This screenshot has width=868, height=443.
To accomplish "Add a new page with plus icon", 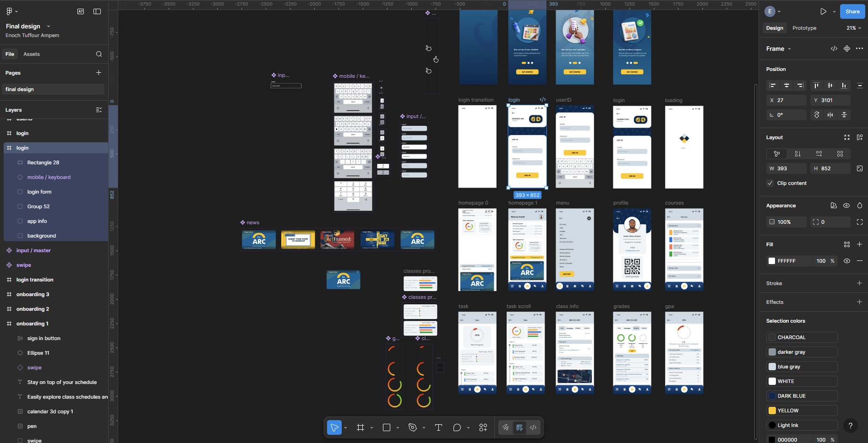I will point(98,73).
